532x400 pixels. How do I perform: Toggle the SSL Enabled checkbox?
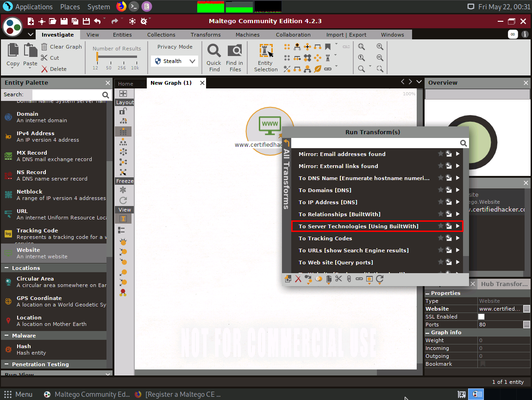[481, 317]
